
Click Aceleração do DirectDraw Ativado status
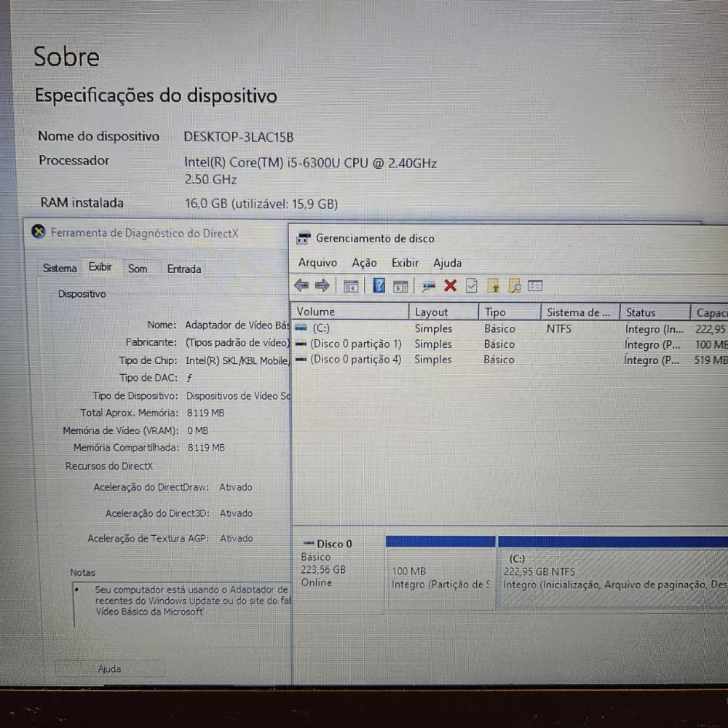point(236,487)
